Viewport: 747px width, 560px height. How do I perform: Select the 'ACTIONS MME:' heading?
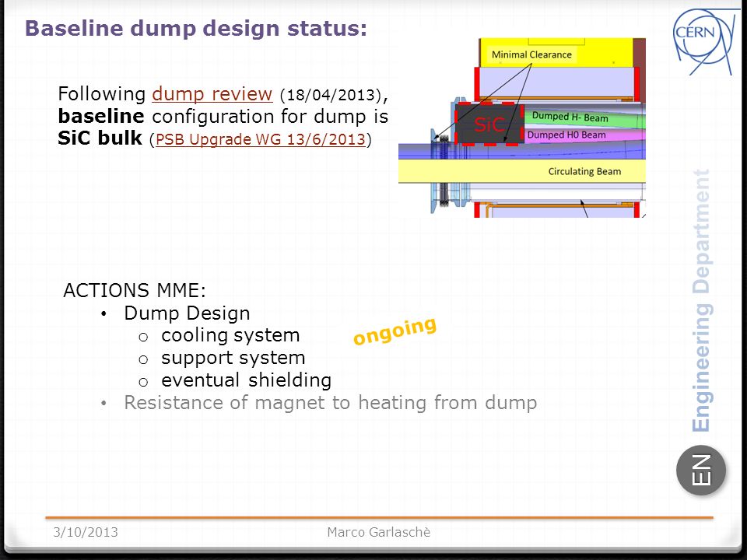(135, 290)
